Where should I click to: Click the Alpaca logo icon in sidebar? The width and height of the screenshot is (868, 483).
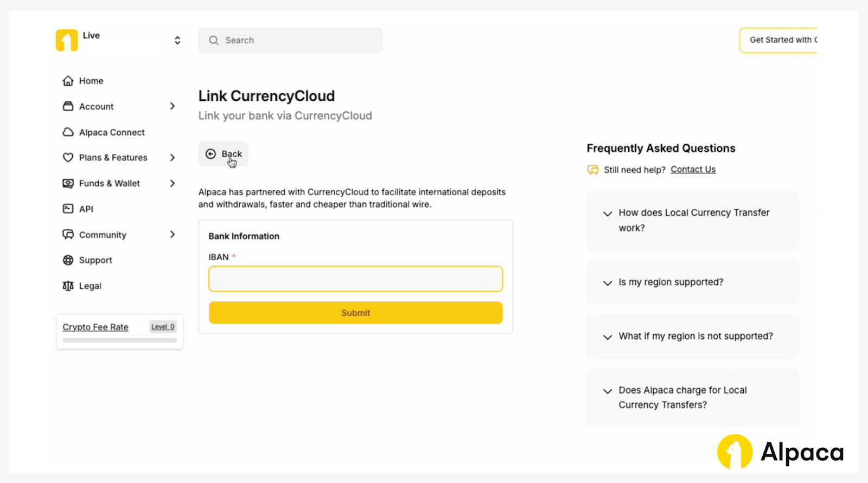coord(67,40)
